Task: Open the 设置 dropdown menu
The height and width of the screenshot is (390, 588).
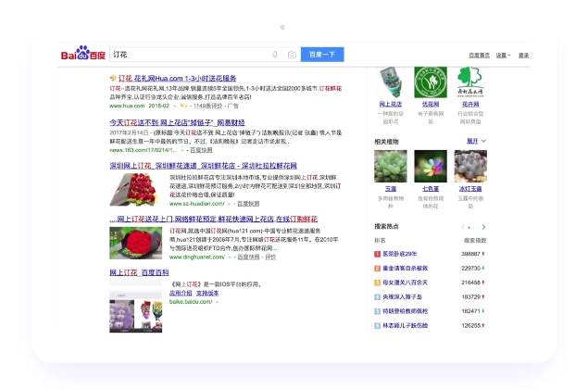Action: point(503,56)
